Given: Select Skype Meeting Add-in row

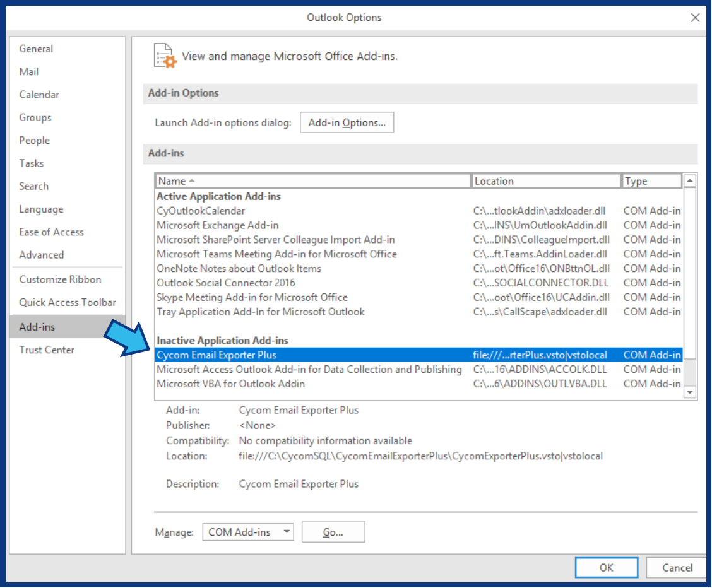Looking at the screenshot, I should click(418, 297).
